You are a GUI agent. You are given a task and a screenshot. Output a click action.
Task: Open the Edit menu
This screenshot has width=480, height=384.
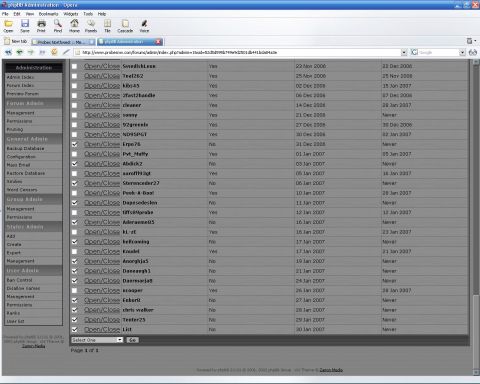click(17, 14)
